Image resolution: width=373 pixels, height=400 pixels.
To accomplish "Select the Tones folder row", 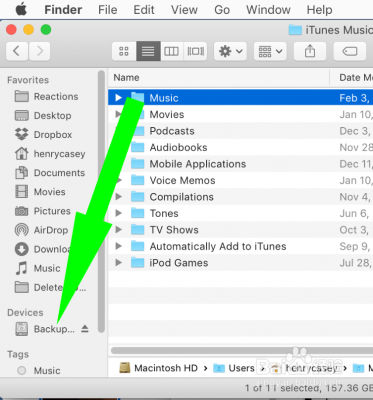I will (x=241, y=213).
